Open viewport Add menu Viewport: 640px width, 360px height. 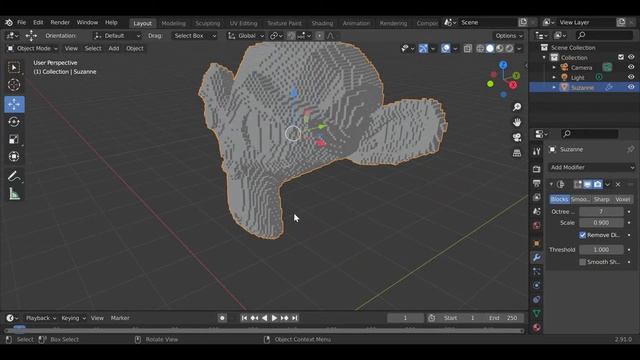113,49
